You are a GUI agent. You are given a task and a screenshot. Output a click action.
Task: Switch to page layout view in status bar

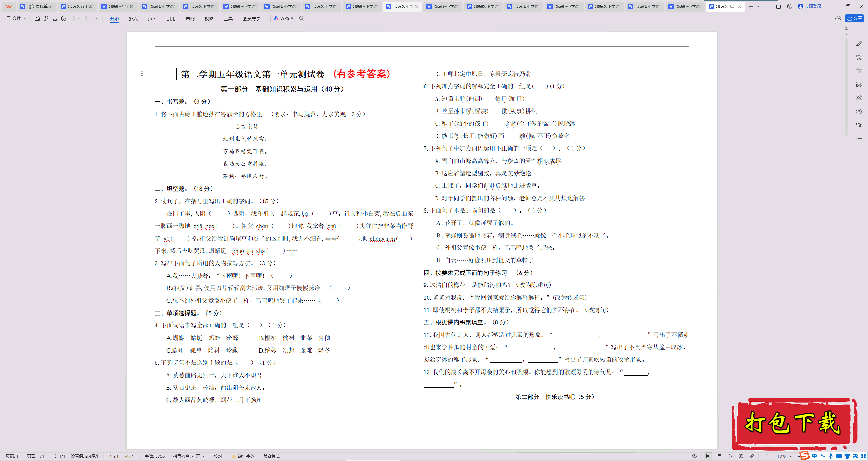coord(708,456)
